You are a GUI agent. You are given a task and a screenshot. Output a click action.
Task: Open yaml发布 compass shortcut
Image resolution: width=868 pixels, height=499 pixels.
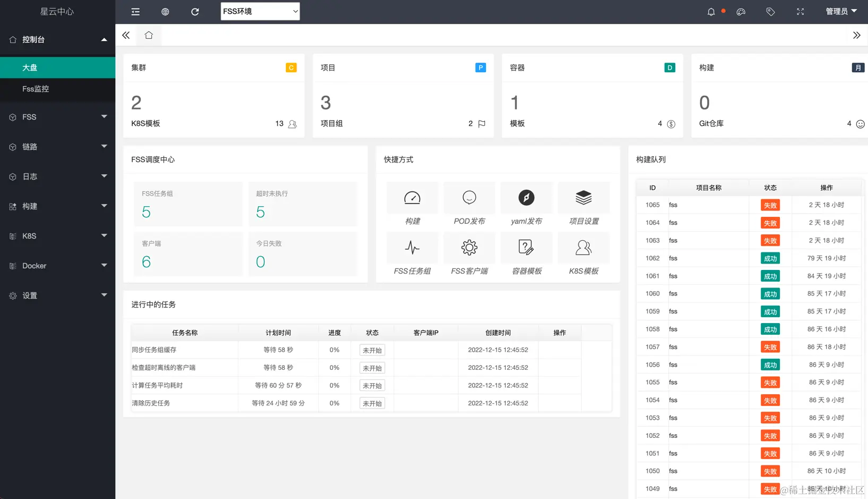coord(526,198)
